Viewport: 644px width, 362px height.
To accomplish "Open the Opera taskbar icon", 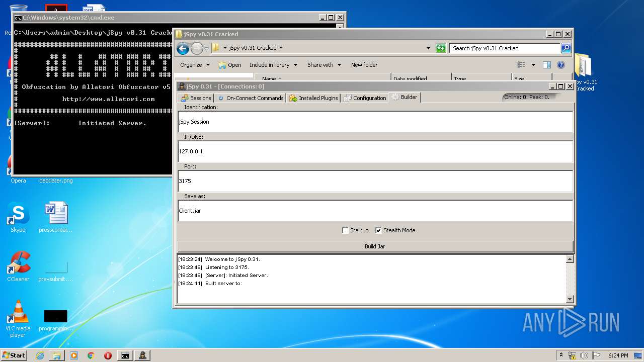I will [x=108, y=355].
